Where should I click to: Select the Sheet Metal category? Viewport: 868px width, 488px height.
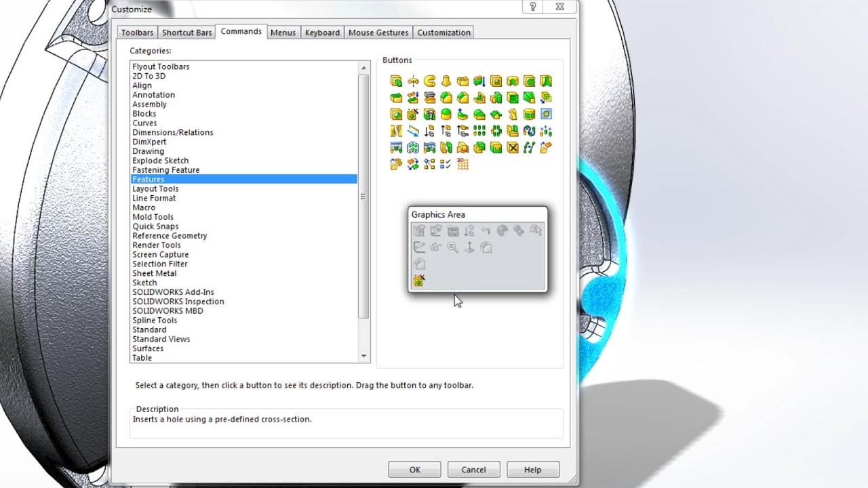[x=155, y=273]
